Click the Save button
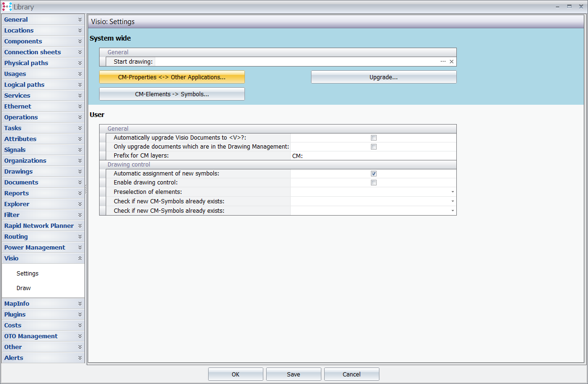 coord(294,375)
